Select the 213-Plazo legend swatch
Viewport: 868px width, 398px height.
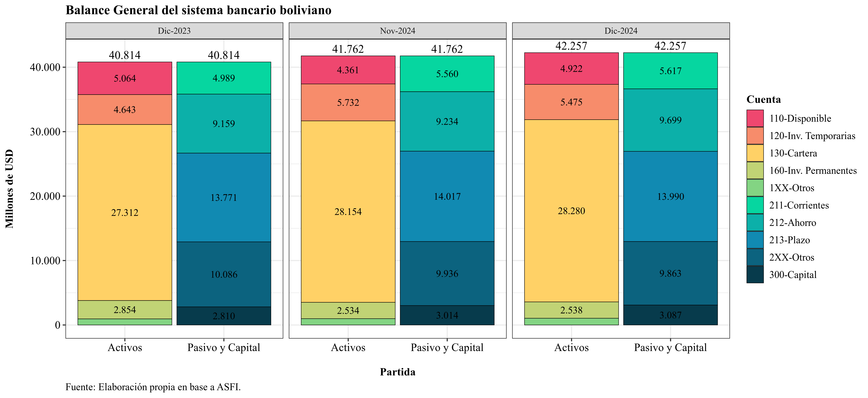pos(755,240)
